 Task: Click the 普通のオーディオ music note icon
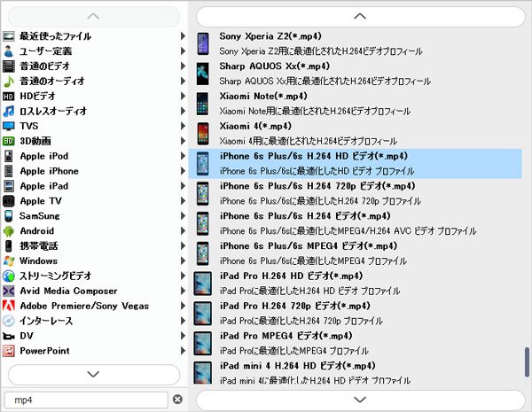pos(9,81)
